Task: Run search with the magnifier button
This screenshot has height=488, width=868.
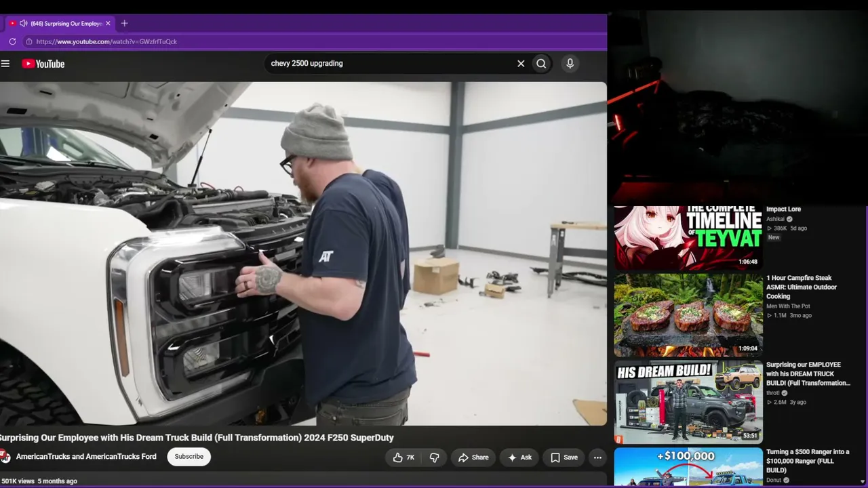Action: (541, 64)
